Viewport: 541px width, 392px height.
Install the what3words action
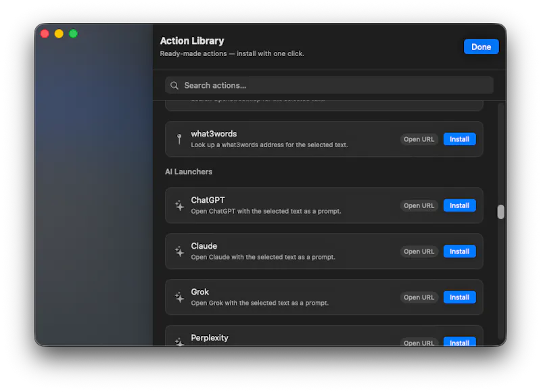(459, 139)
